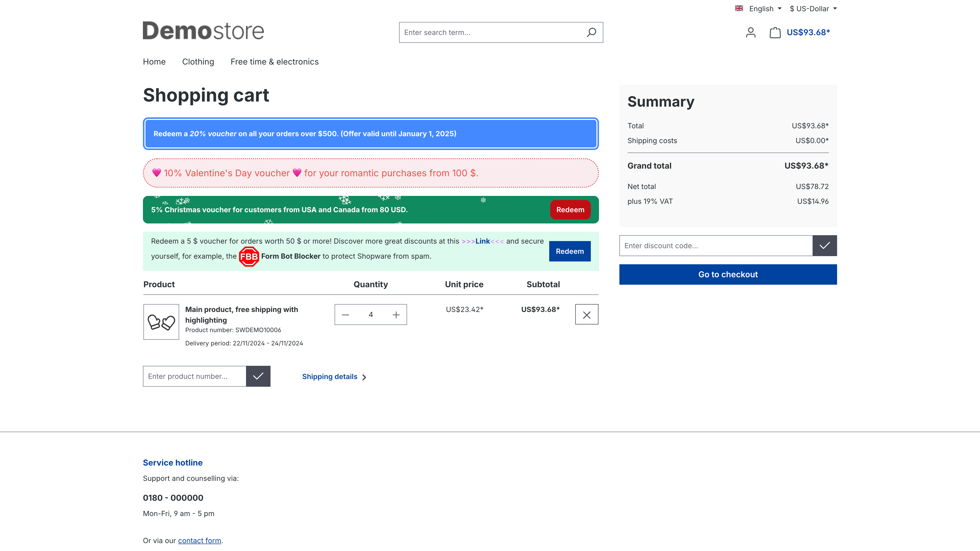The height and width of the screenshot is (551, 980).
Task: Go to Home menu item
Action: click(x=154, y=61)
